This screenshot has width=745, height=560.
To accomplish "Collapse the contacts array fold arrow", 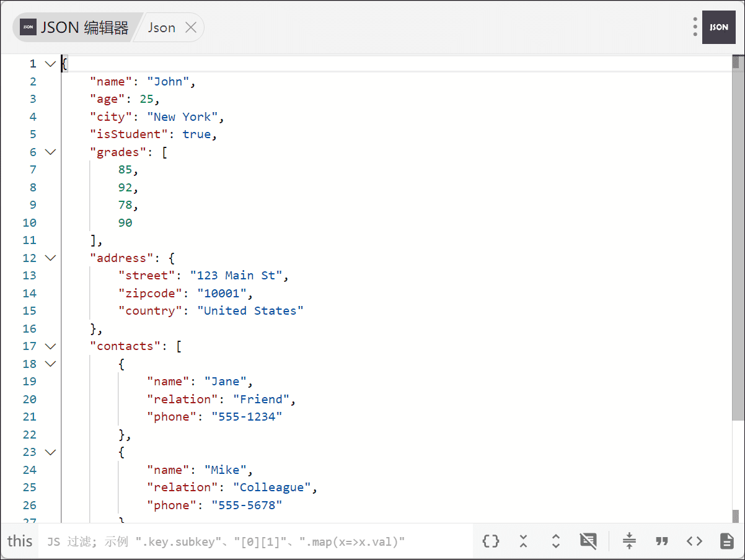I will [x=50, y=346].
